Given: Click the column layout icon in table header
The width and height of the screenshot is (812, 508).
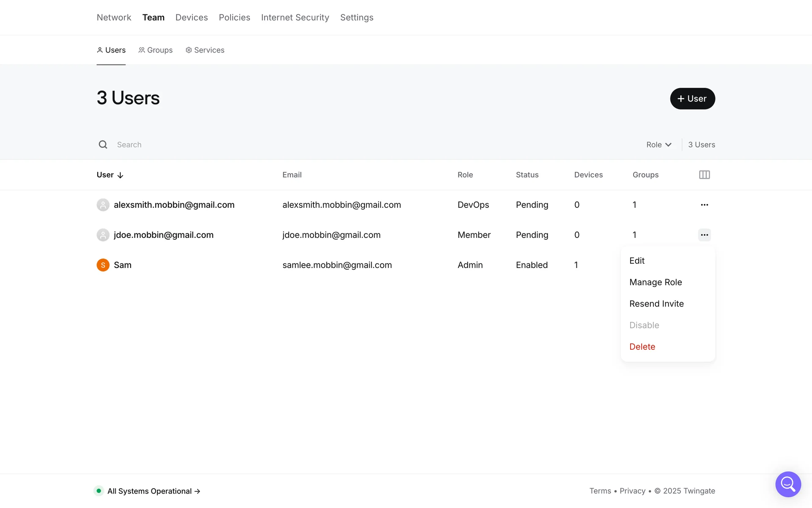Looking at the screenshot, I should point(704,175).
